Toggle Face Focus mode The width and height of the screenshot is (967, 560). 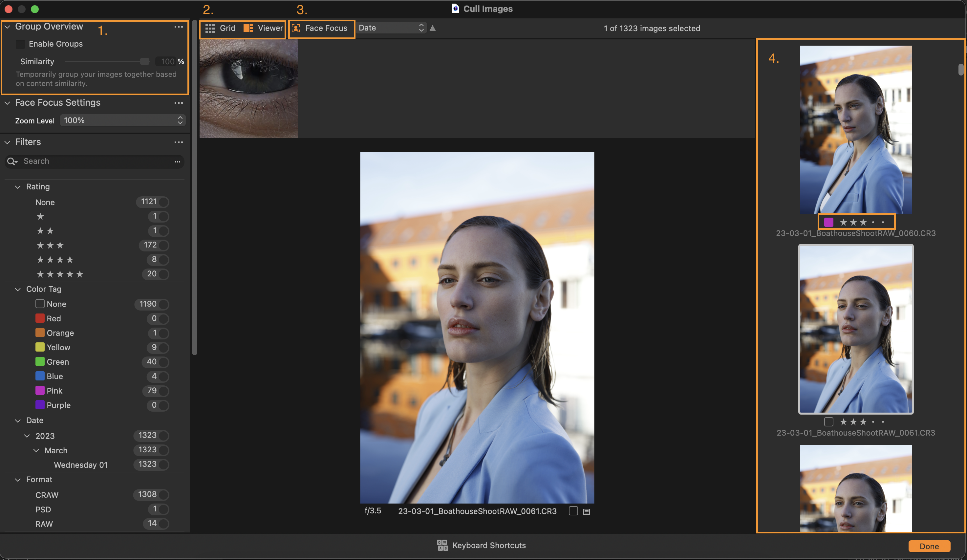pyautogui.click(x=320, y=29)
